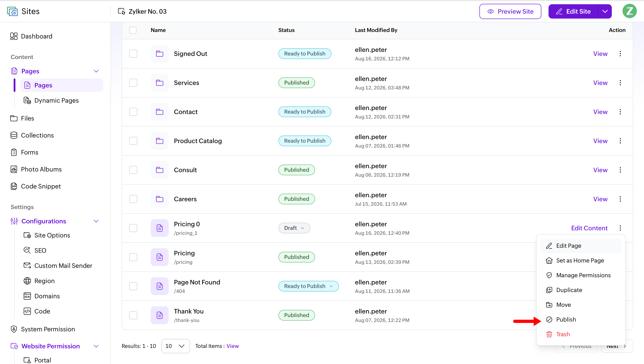The width and height of the screenshot is (644, 364).
Task: Open Code Snippet in the sidebar
Action: 36,186
